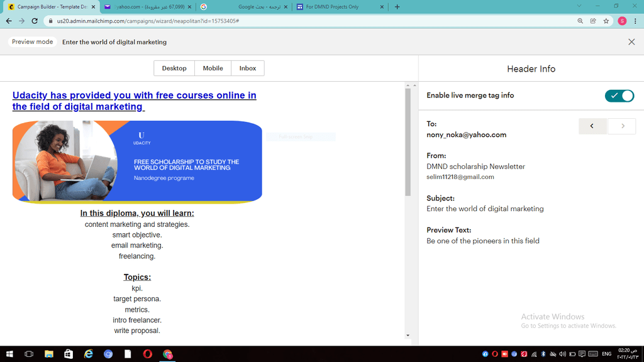Close For DMND Projects Only tab
The image size is (644, 362).
(382, 7)
